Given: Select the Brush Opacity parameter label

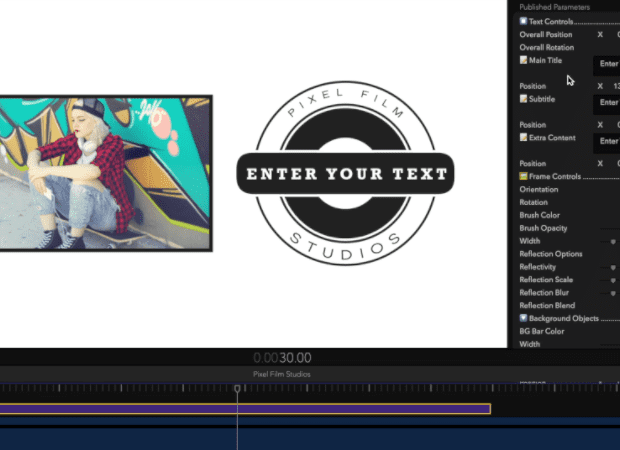Looking at the screenshot, I should coord(543,228).
